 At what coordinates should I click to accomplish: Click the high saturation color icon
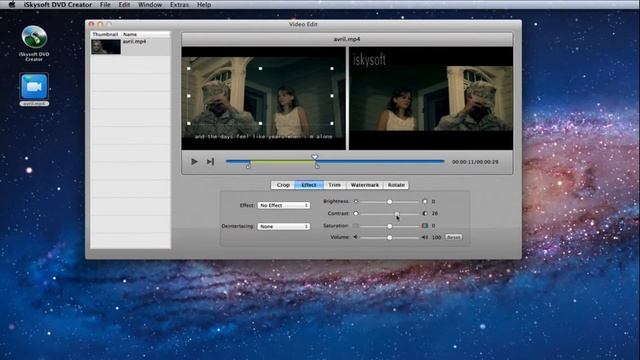[425, 226]
